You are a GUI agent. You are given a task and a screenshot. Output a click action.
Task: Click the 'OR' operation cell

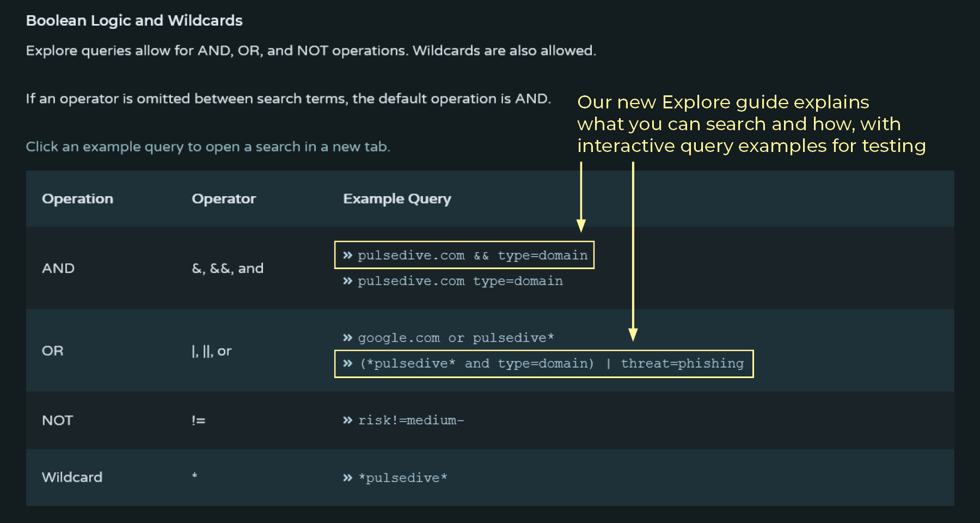[53, 351]
